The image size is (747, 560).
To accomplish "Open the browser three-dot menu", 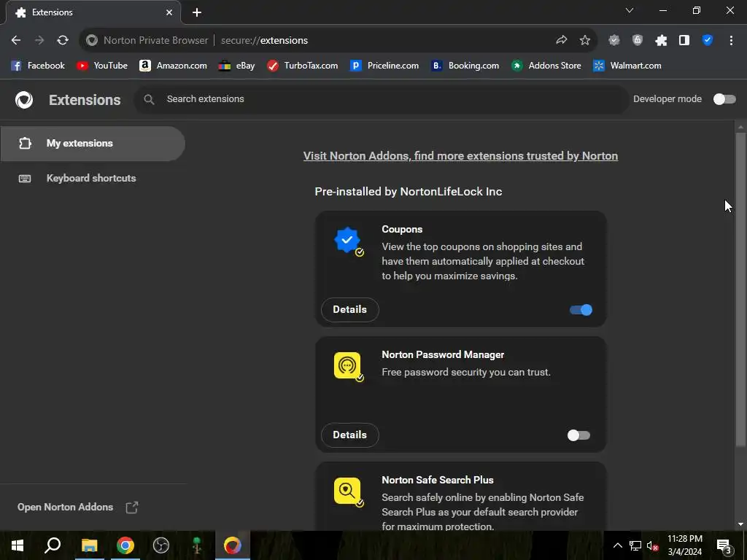I will click(x=731, y=41).
